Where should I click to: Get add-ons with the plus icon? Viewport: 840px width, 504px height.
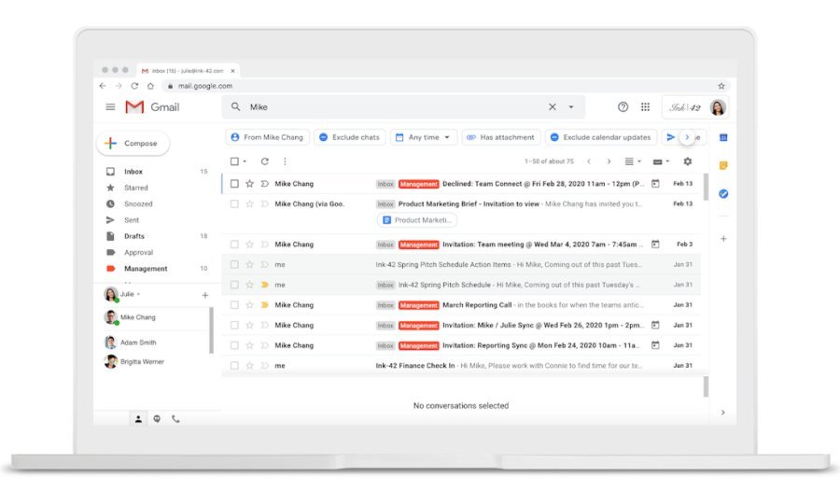click(723, 239)
